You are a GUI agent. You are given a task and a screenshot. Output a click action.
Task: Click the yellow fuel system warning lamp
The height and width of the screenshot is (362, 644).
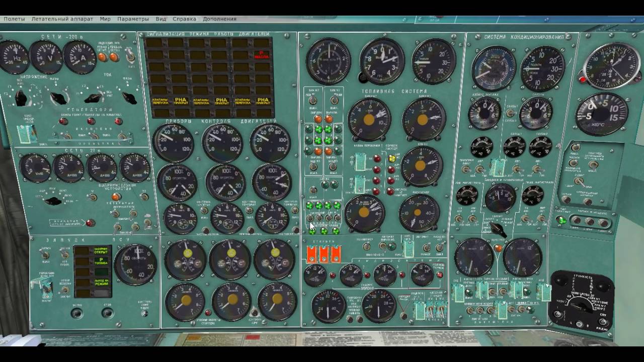coord(392,158)
